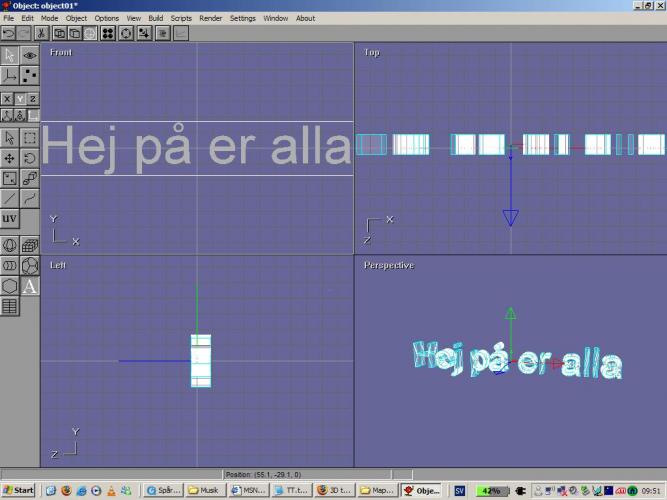667x500 pixels.
Task: Open the Build menu
Action: (155, 18)
